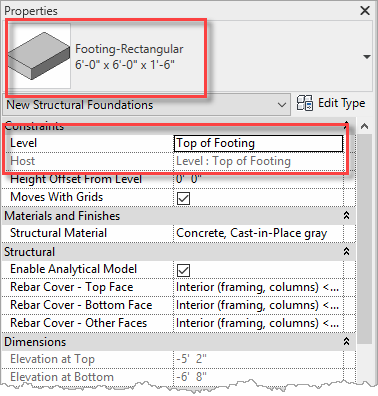Select Rebar Cover - Other Faces value
Screen dimensions: 378x396
coord(258,323)
